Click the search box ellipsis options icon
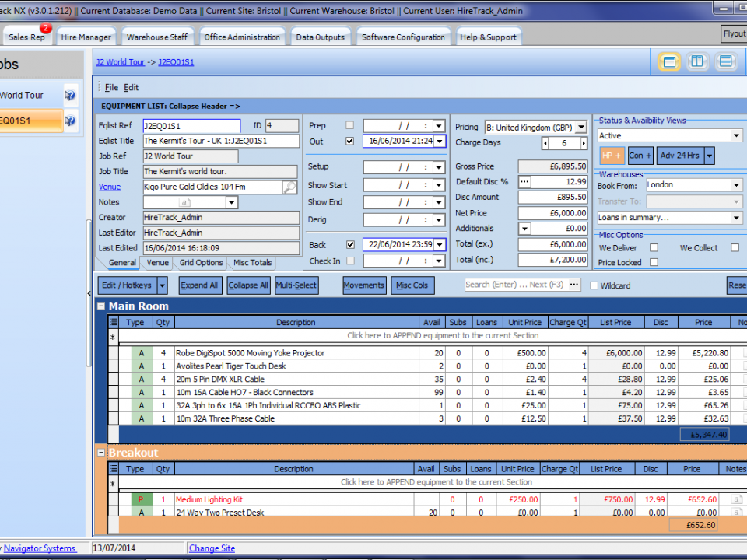The width and height of the screenshot is (747, 560). click(x=574, y=285)
